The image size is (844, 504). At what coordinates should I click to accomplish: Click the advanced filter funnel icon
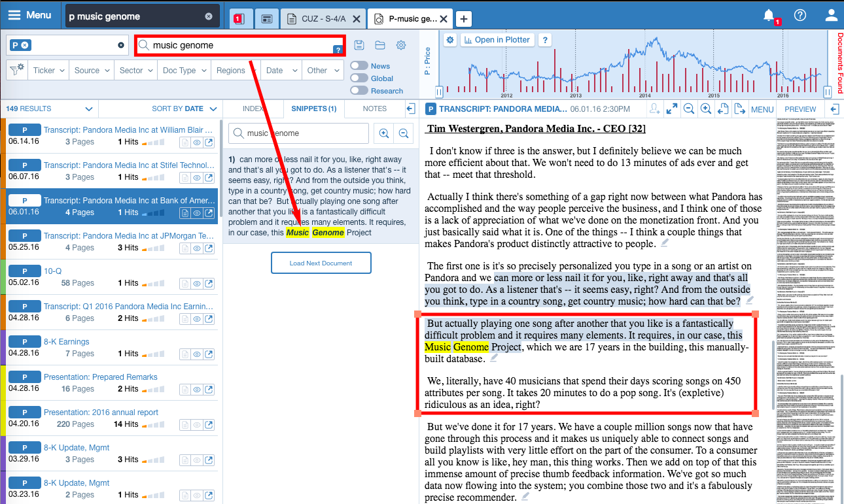(x=17, y=69)
